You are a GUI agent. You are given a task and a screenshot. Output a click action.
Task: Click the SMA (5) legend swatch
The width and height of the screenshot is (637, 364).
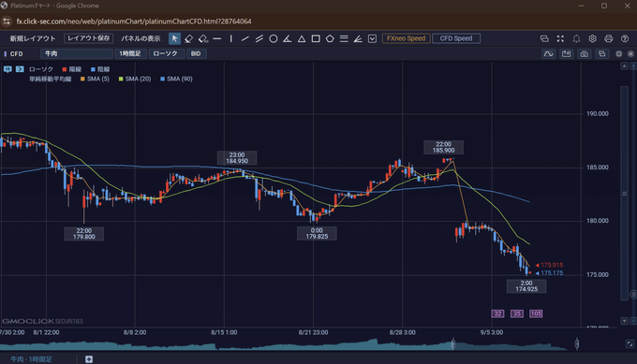[82, 80]
